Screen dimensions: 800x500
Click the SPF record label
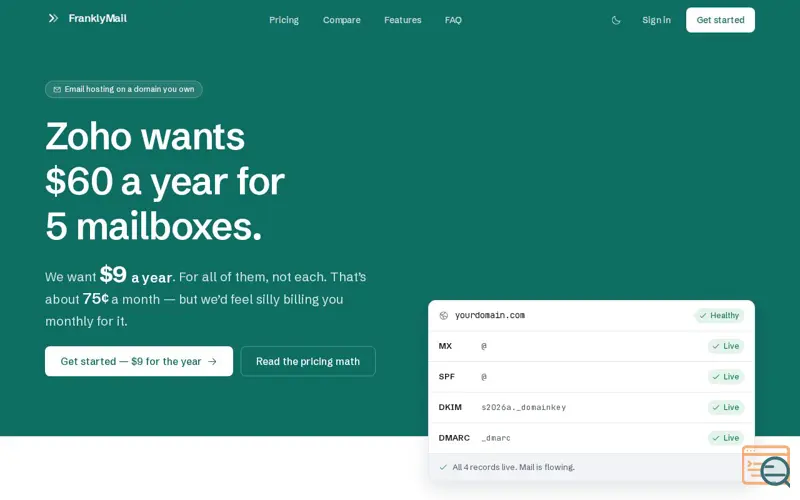coord(446,377)
